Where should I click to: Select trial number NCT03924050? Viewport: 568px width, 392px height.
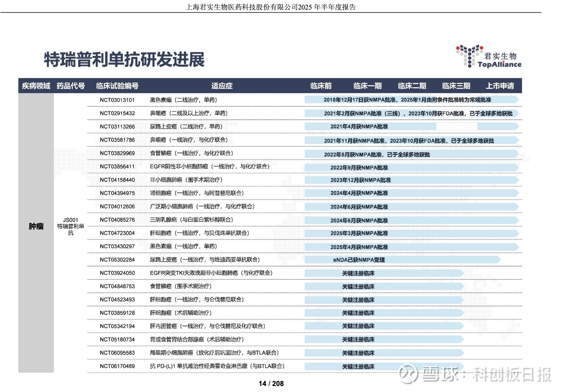click(117, 273)
